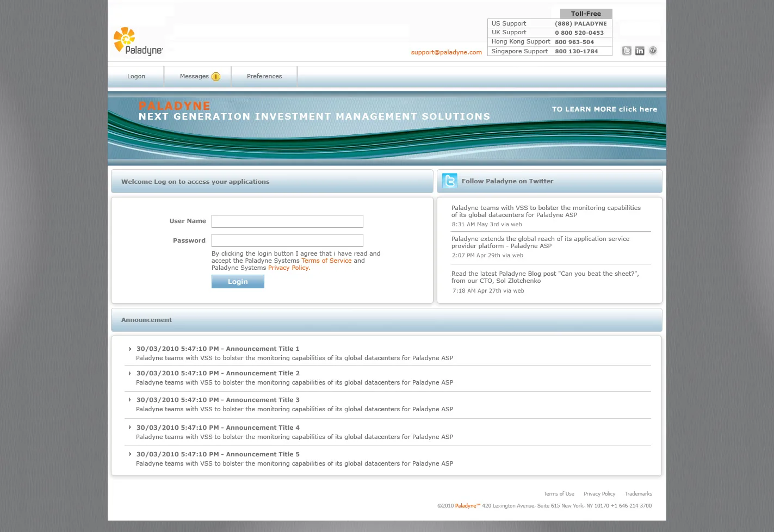Email support@paladyne.com link
774x532 pixels.
pos(447,52)
